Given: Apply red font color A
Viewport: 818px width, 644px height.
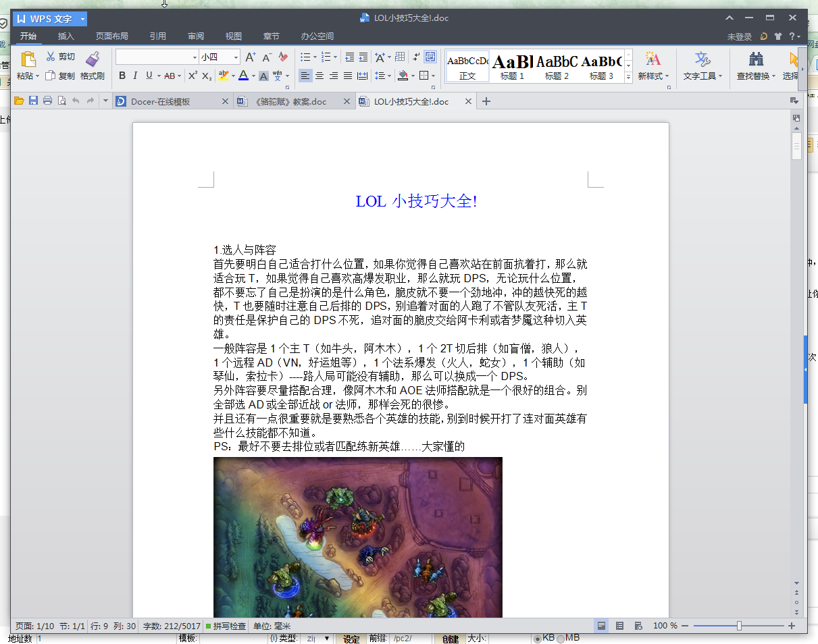Looking at the screenshot, I should click(x=243, y=76).
